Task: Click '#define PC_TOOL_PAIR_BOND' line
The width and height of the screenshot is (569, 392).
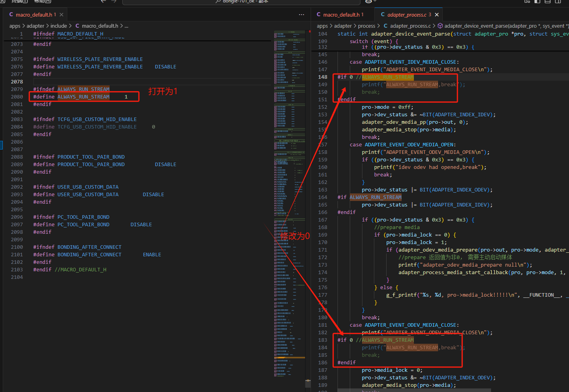Action: [x=93, y=224]
